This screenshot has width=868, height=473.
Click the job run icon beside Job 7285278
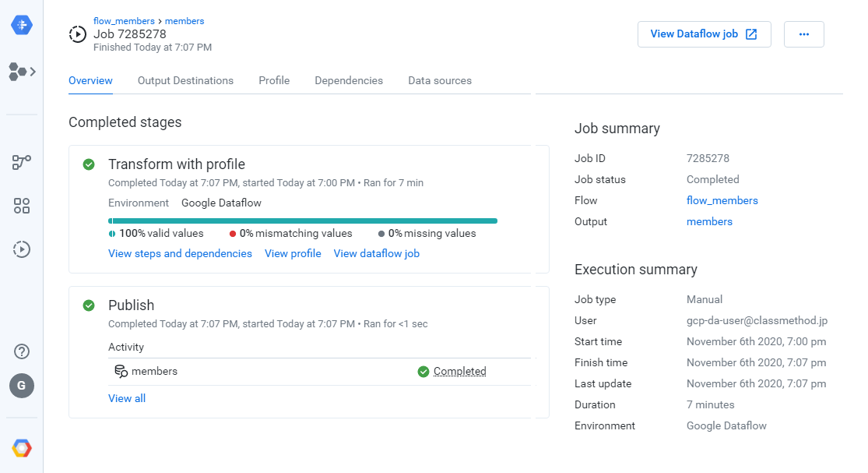pyautogui.click(x=76, y=34)
